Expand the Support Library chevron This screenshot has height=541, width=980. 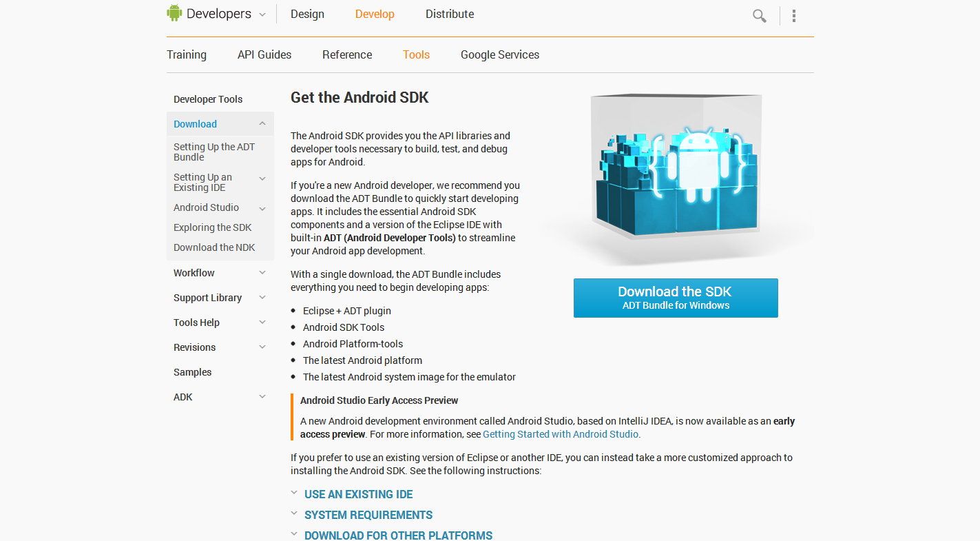[x=262, y=298]
